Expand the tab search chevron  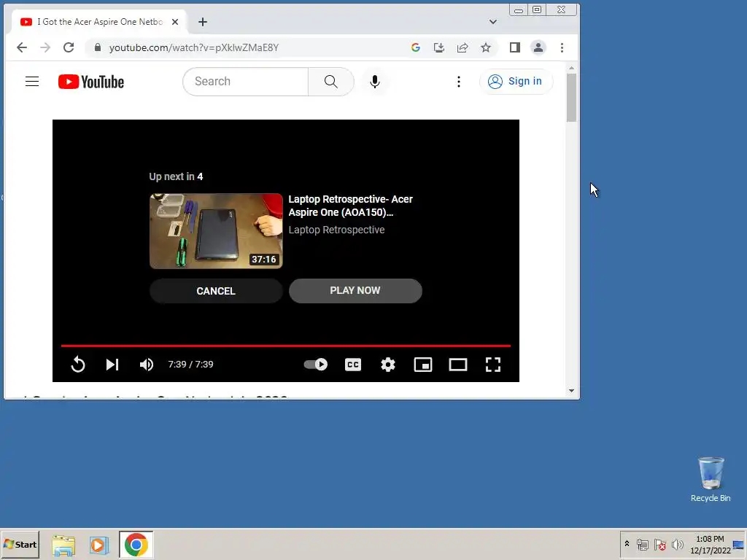[x=493, y=22]
